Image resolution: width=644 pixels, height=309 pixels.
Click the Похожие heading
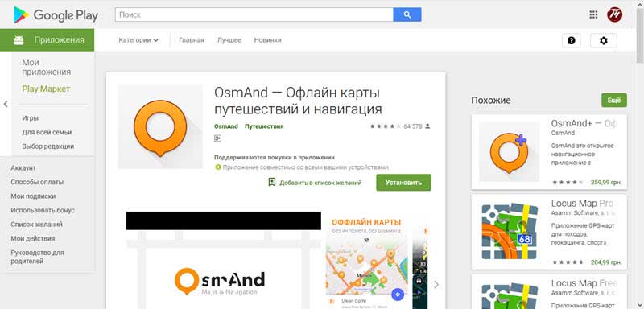(x=491, y=101)
